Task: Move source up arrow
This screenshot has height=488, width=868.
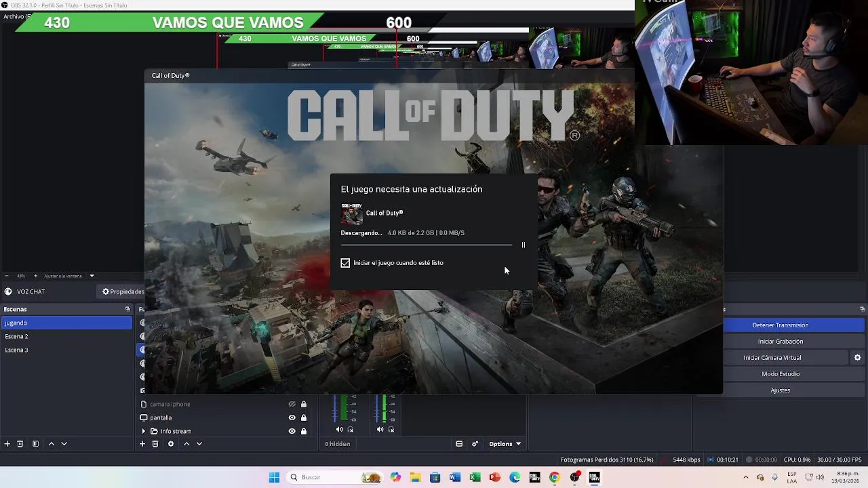Action: coord(186,444)
